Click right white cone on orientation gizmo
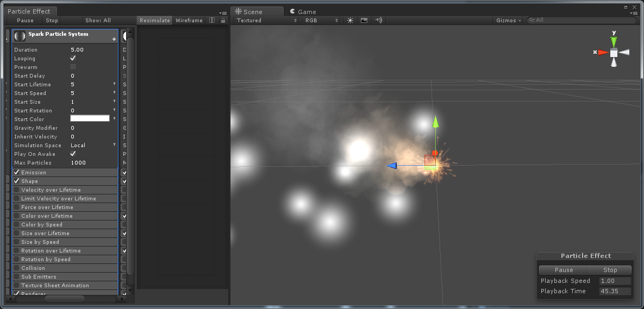644x309 pixels. coord(624,52)
